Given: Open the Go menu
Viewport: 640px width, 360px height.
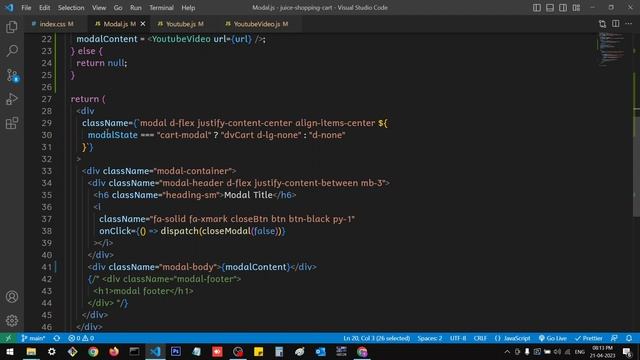Looking at the screenshot, I should 118,8.
